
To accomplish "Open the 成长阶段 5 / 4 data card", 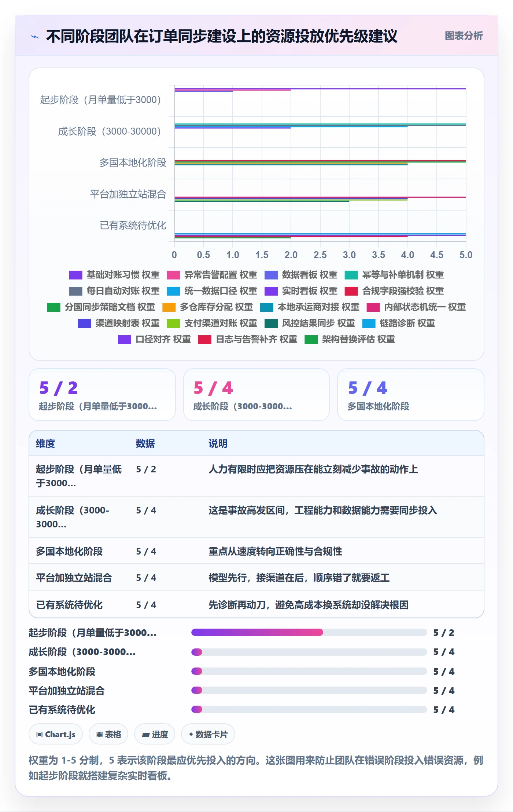I will tap(256, 395).
